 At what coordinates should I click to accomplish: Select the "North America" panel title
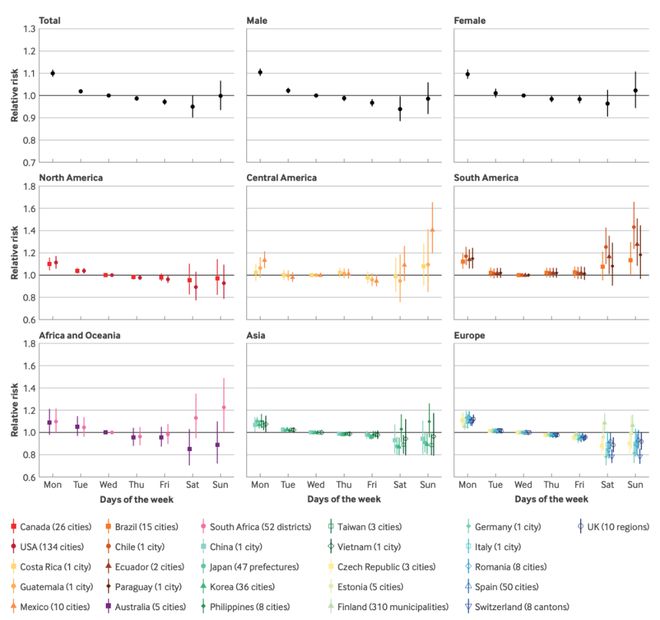(71, 178)
